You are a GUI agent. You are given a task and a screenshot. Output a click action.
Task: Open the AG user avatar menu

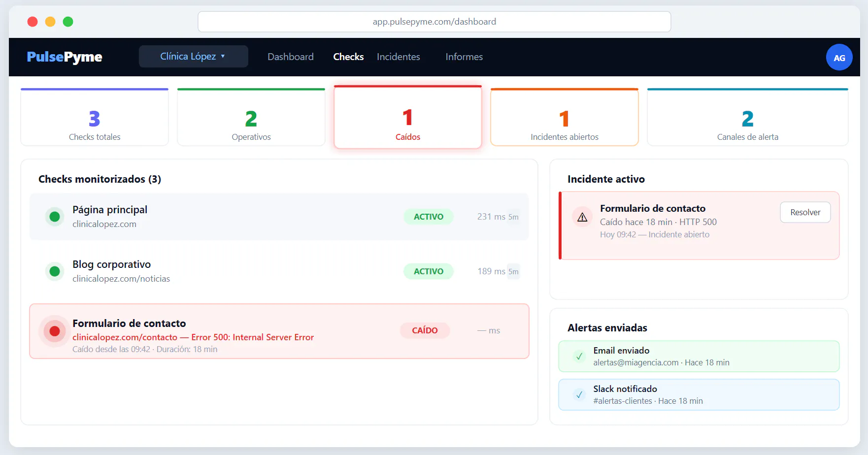839,58
